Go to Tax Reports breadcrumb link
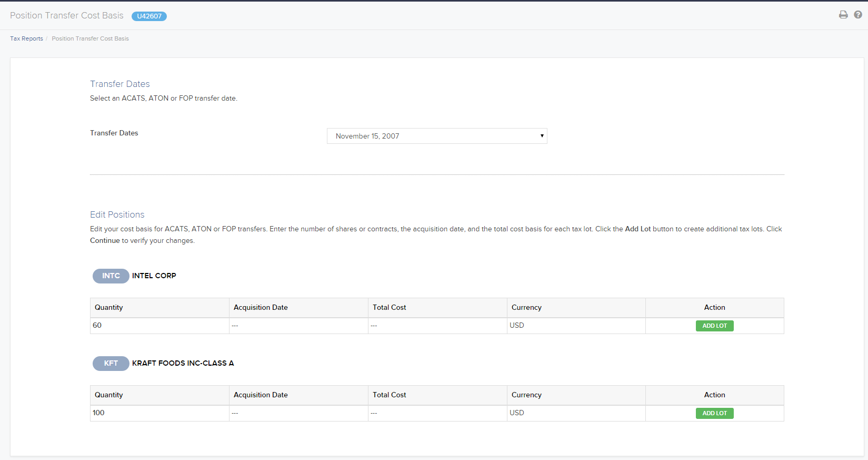 coord(26,38)
